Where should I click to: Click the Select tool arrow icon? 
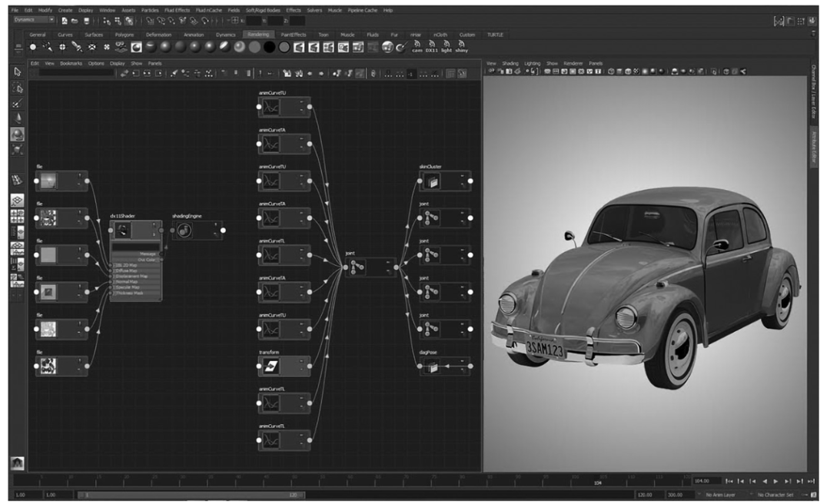pos(18,71)
